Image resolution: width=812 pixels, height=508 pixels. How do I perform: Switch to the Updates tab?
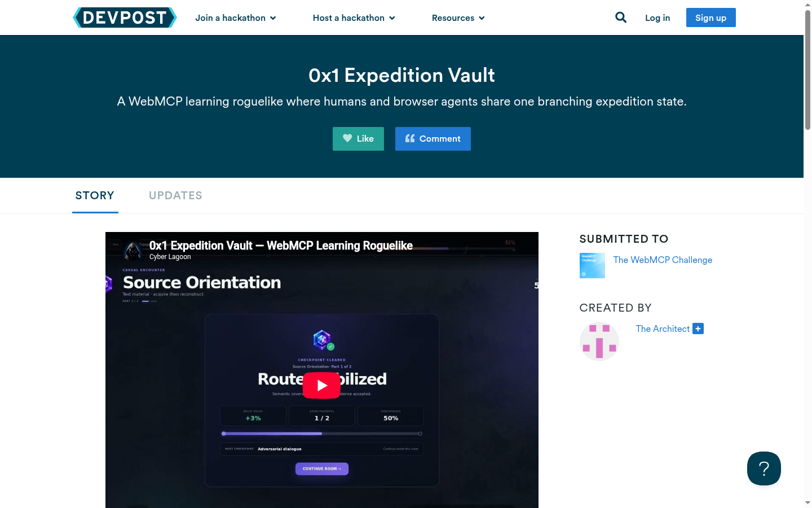(x=175, y=195)
